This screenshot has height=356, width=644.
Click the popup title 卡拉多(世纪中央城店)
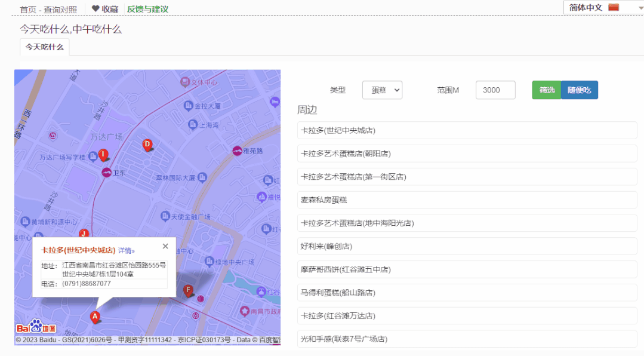pyautogui.click(x=78, y=250)
